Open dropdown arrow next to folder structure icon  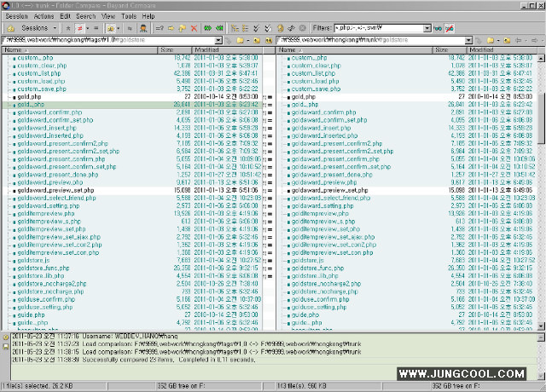coord(118,28)
